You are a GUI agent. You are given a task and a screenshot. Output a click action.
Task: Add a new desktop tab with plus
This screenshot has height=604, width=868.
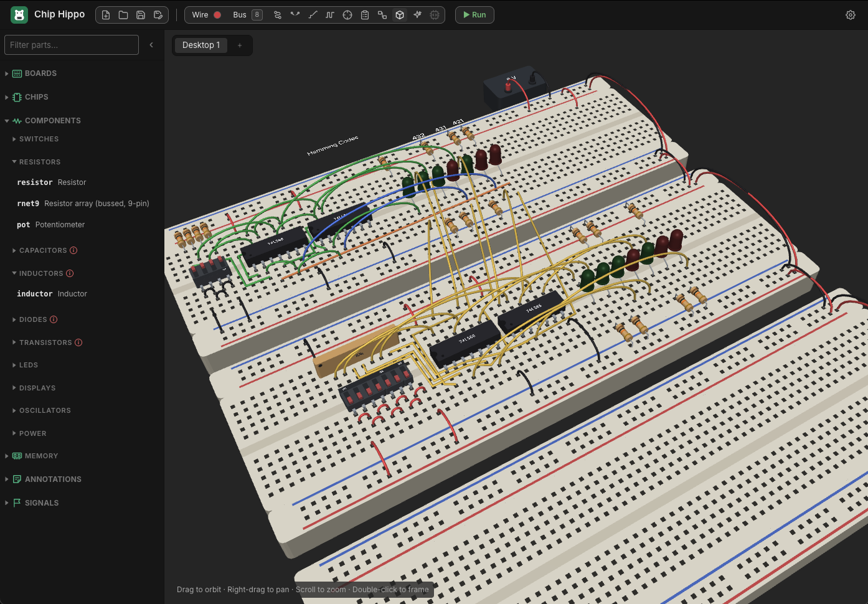tap(240, 45)
